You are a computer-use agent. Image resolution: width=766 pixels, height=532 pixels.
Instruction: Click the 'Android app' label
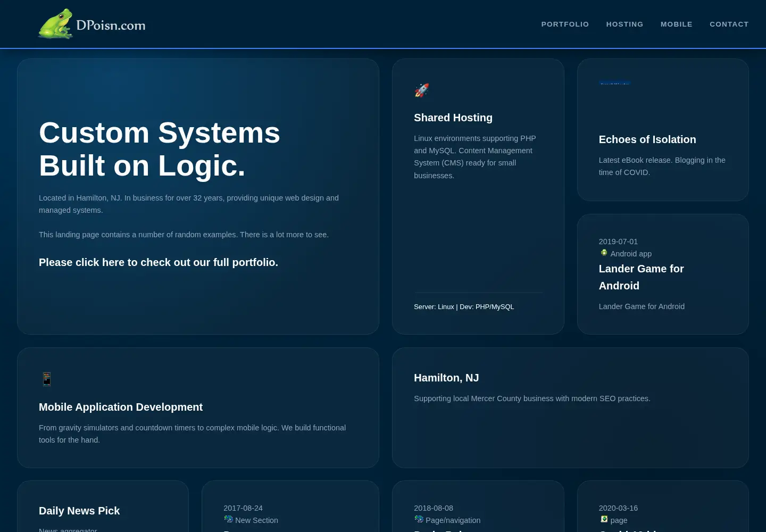(631, 254)
